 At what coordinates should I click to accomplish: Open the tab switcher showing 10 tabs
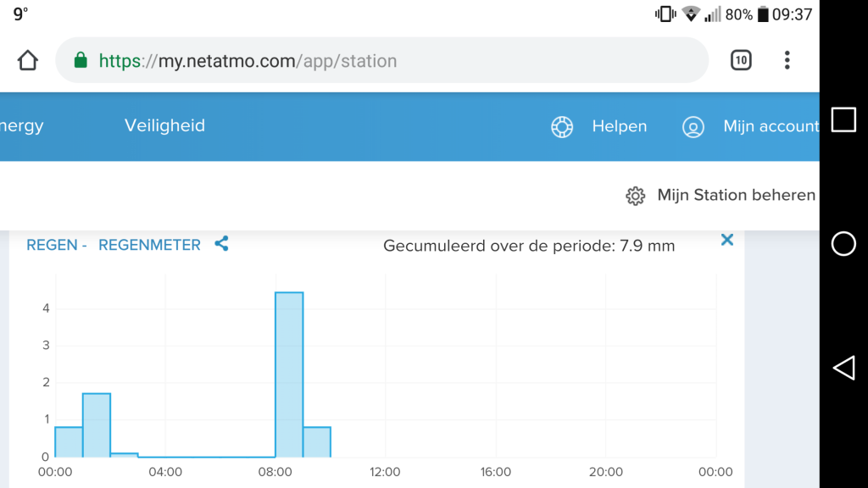point(741,60)
